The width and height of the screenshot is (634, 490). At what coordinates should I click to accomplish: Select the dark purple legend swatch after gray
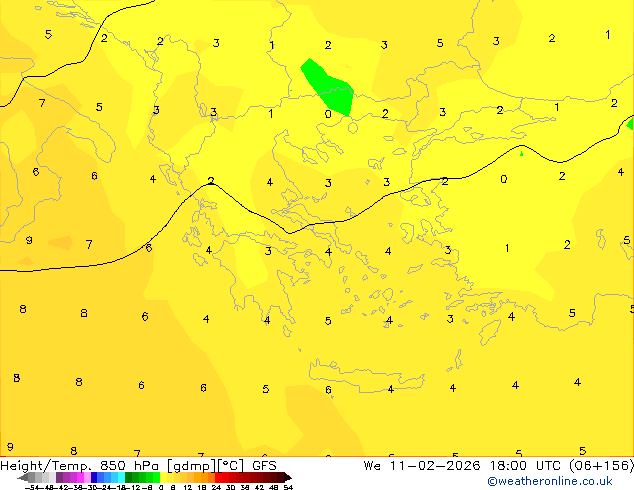pyautogui.click(x=59, y=477)
